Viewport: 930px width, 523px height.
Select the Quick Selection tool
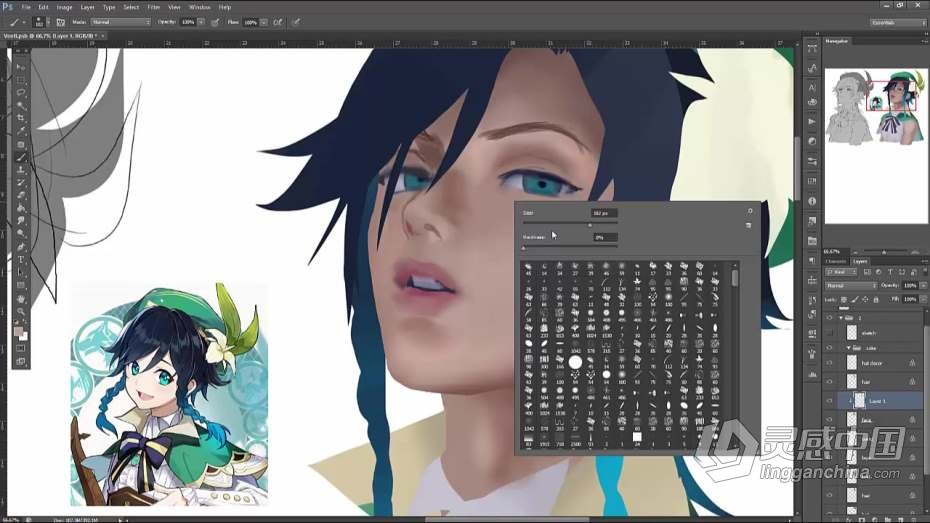coord(21,106)
